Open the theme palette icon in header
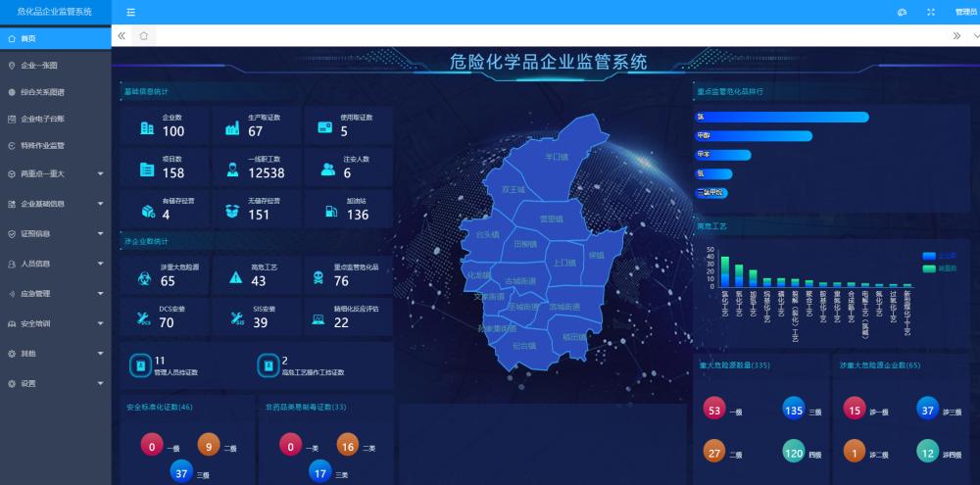Screen dimensions: 980x485 902,12
